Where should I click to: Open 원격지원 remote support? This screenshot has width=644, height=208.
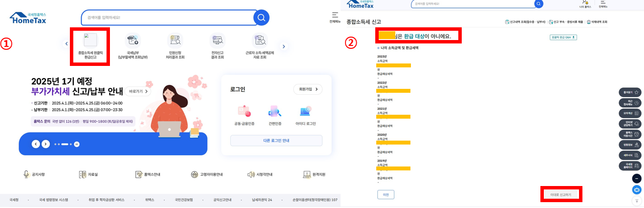[314, 174]
